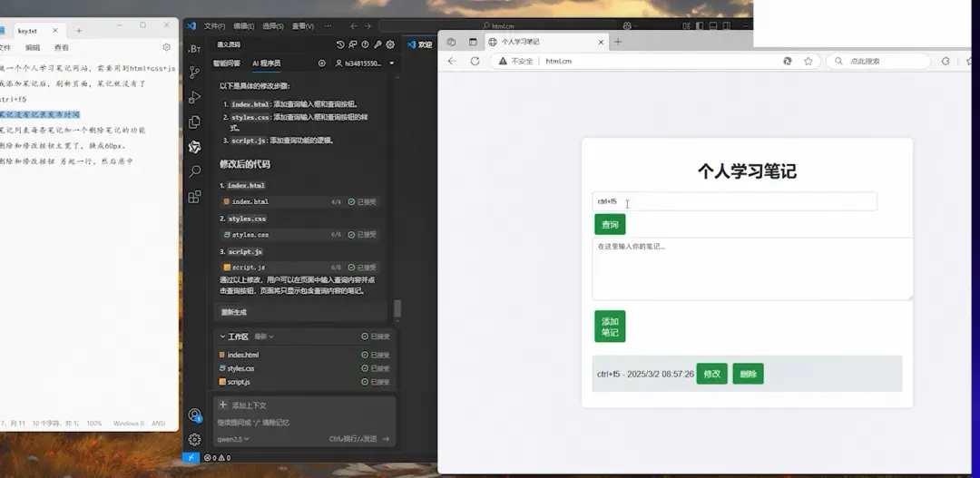Click the key icon in Lingma panel
The width and height of the screenshot is (980, 478).
tap(377, 44)
